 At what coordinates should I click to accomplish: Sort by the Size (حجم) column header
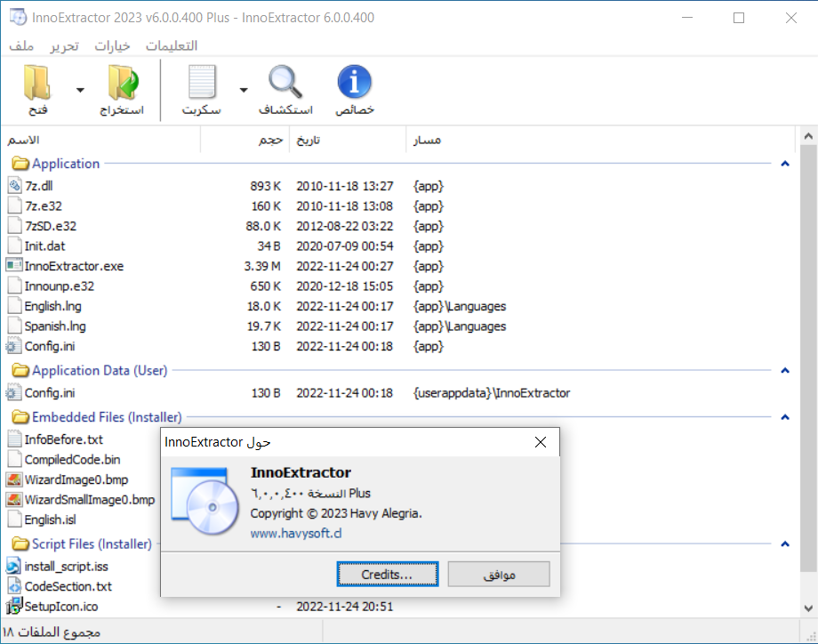coord(245,140)
